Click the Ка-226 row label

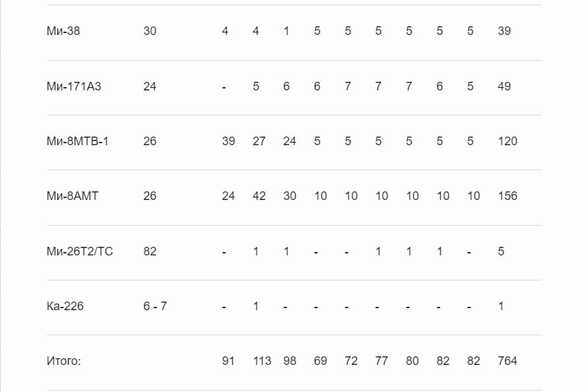tap(65, 306)
